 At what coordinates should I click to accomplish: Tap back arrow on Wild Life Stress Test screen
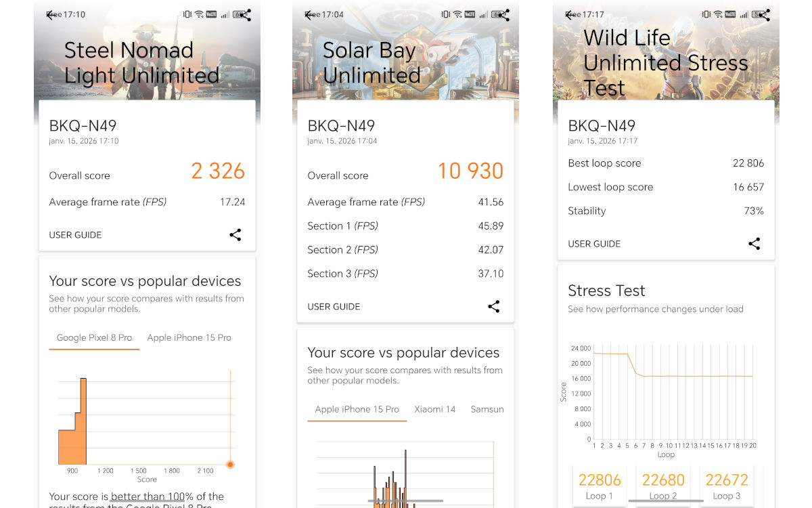[x=570, y=15]
